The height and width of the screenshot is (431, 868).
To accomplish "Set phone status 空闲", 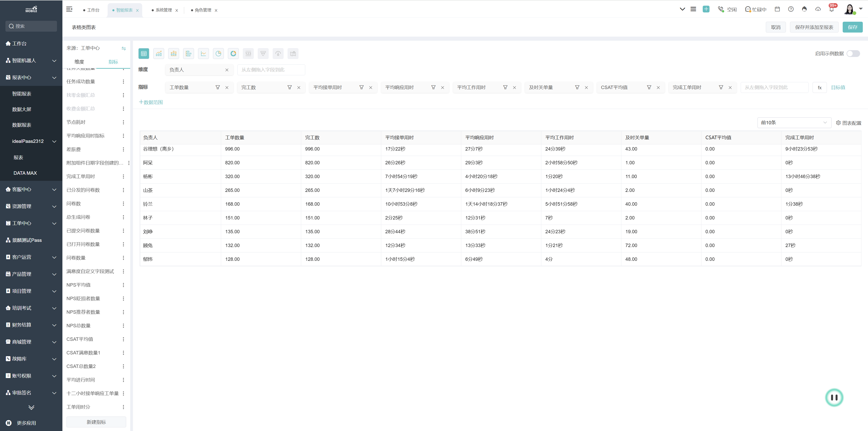I will click(x=728, y=9).
